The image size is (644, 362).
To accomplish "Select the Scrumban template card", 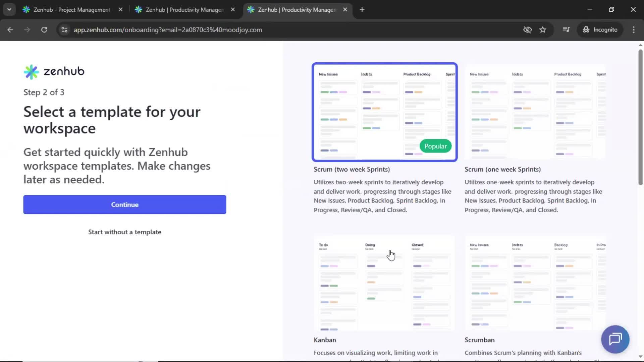I will (535, 283).
